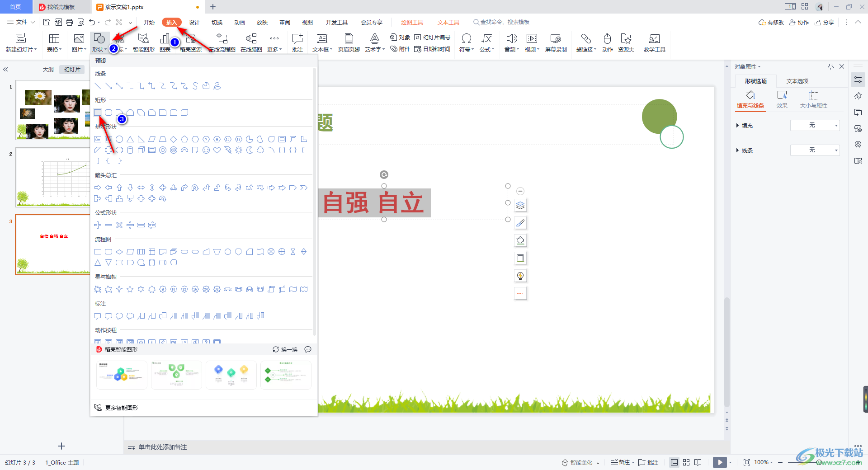Pick the heart basic shape
The width and height of the screenshot is (868, 470).
pyautogui.click(x=217, y=150)
